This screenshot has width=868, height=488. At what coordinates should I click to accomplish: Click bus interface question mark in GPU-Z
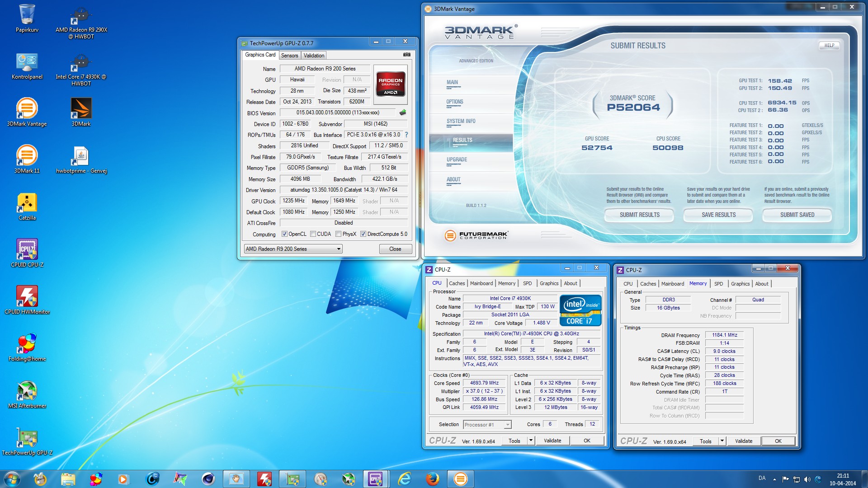pyautogui.click(x=406, y=135)
